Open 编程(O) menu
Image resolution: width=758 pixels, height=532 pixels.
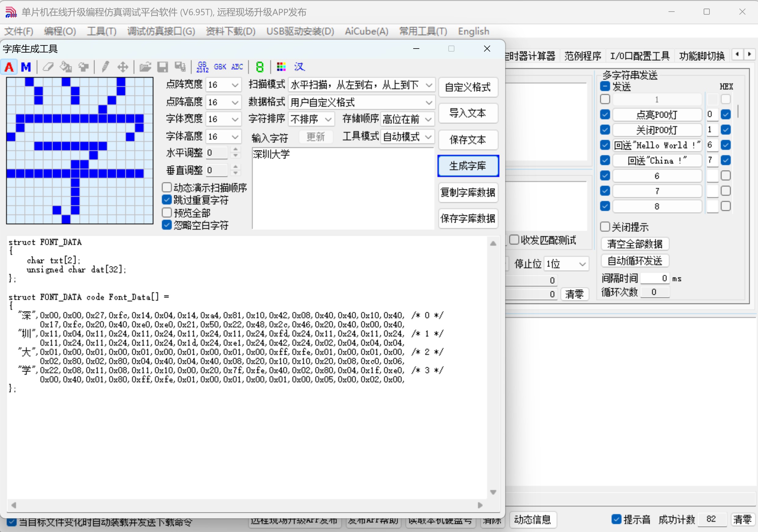60,31
